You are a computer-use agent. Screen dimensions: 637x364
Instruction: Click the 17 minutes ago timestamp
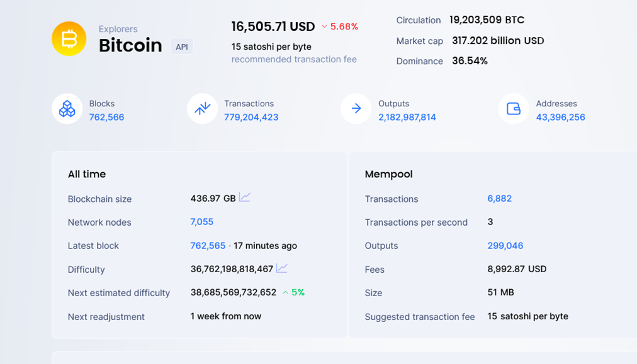coord(265,246)
